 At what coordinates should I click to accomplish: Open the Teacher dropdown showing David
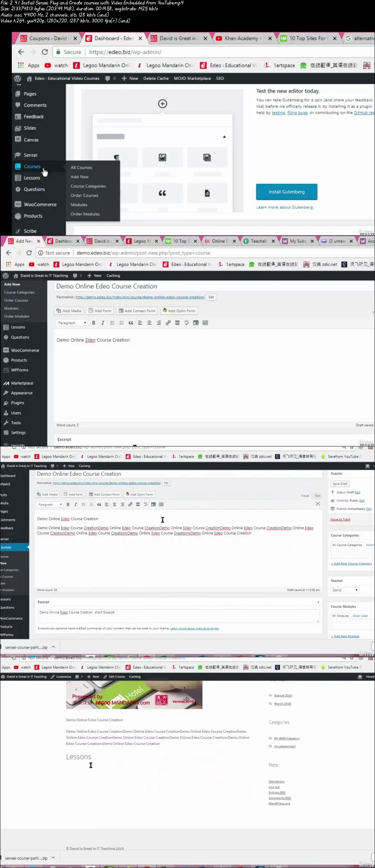click(345, 590)
